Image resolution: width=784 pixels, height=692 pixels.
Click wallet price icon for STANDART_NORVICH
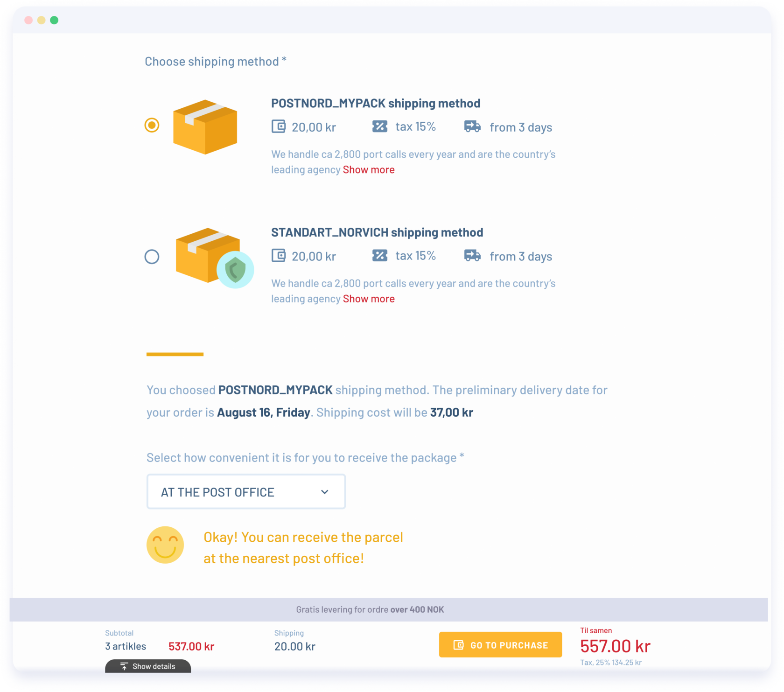pyautogui.click(x=279, y=256)
